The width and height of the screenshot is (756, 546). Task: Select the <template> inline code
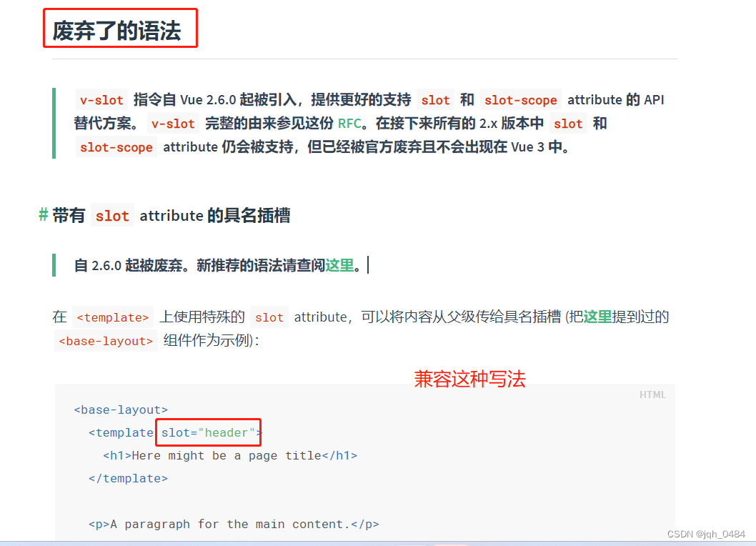(112, 317)
